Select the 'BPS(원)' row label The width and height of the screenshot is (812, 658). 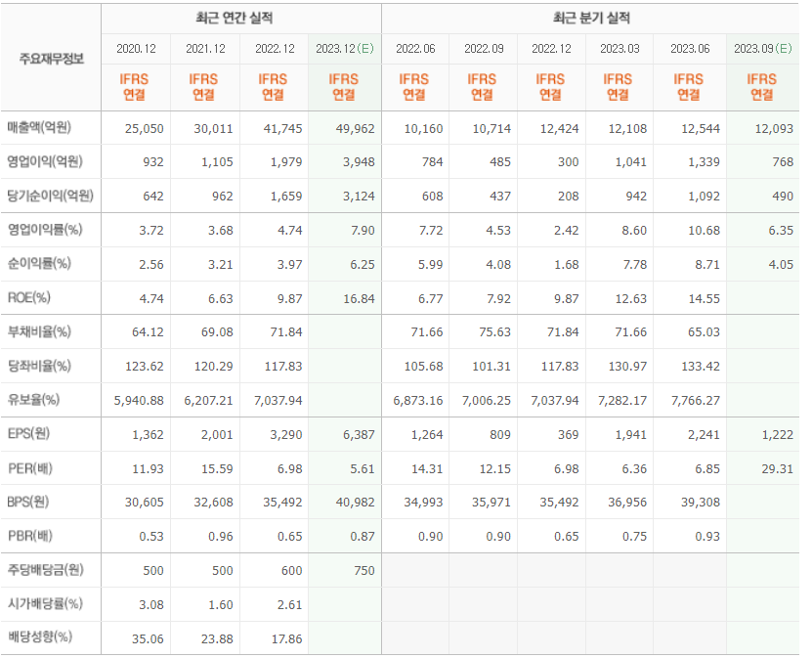click(x=28, y=502)
